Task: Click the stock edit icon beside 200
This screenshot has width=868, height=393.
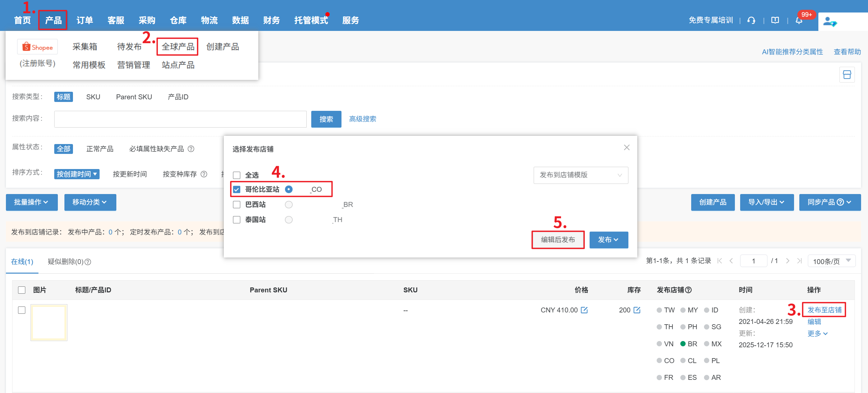Action: (x=637, y=310)
